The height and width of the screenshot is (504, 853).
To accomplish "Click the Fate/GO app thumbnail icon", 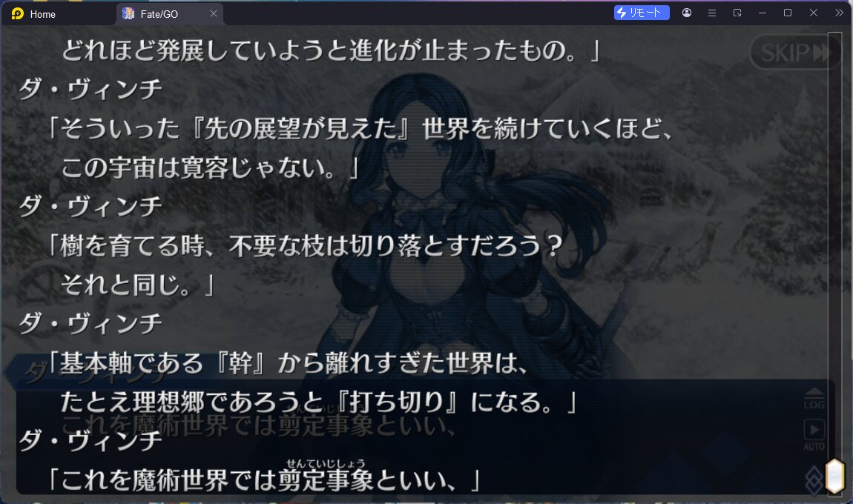I will click(128, 13).
